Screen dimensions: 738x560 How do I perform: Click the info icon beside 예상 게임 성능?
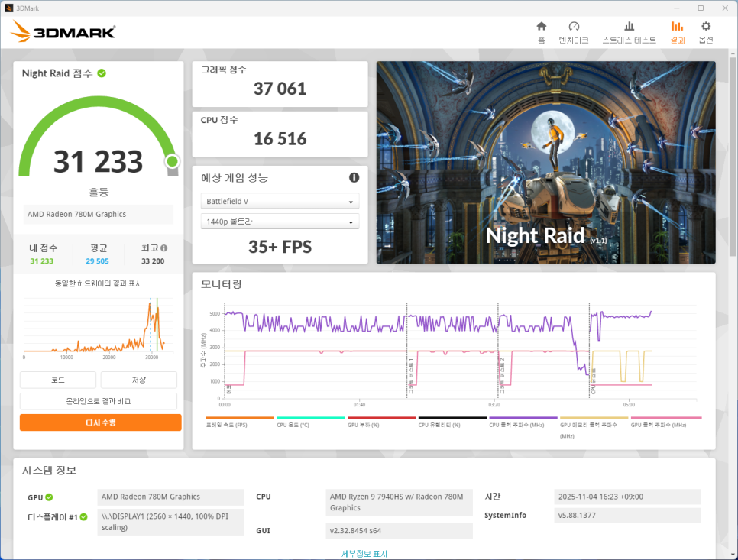pyautogui.click(x=354, y=177)
